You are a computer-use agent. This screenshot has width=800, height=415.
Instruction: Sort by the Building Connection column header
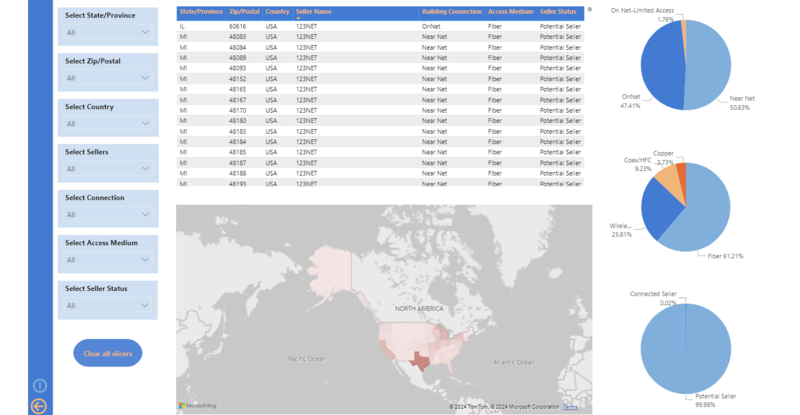point(451,12)
